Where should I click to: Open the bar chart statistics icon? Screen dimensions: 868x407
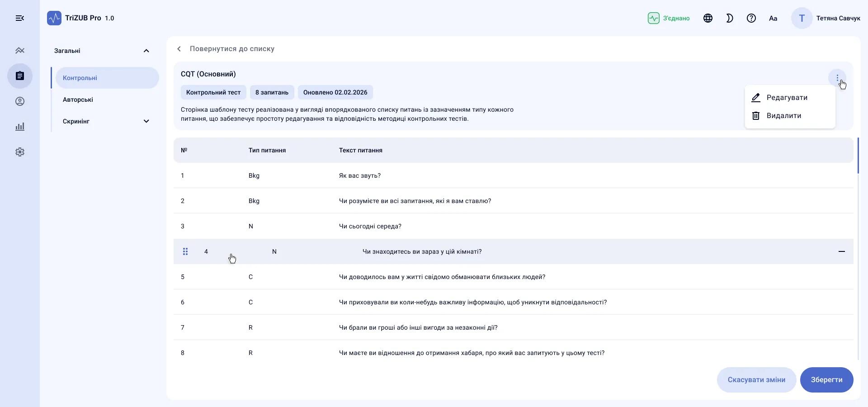pos(20,127)
